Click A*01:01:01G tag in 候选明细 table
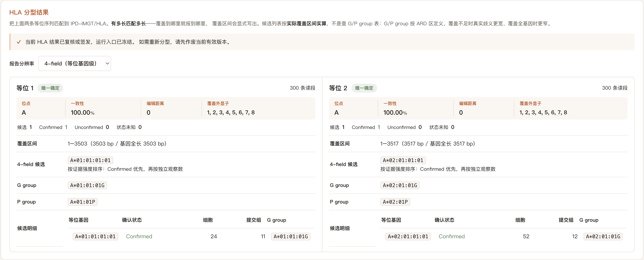 (291, 236)
